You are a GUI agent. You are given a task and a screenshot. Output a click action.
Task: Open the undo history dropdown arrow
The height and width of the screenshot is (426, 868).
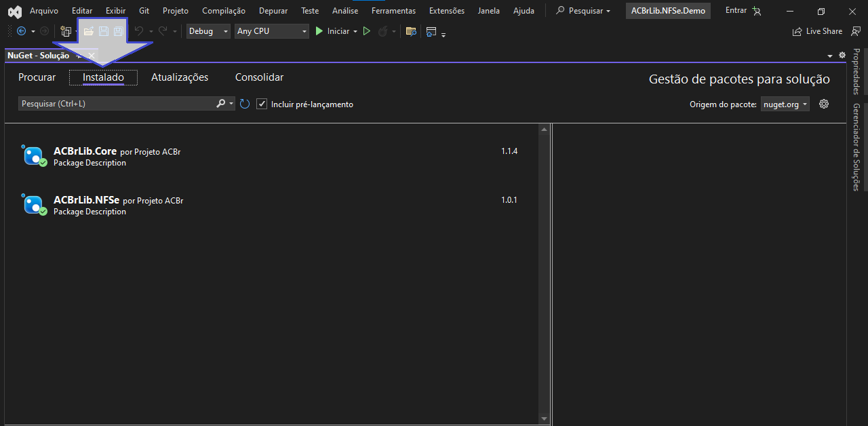[x=151, y=31]
